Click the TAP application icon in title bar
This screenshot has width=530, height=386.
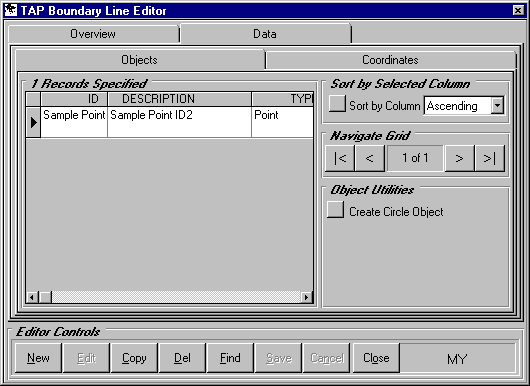[10, 10]
